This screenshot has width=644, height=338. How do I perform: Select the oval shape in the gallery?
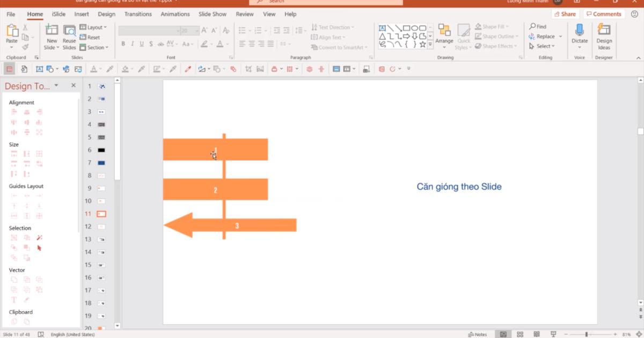click(414, 28)
